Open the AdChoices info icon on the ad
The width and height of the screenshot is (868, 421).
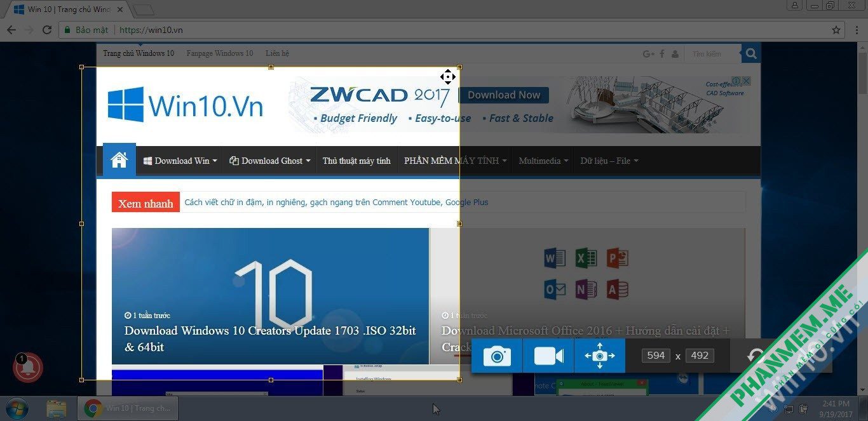pyautogui.click(x=736, y=81)
